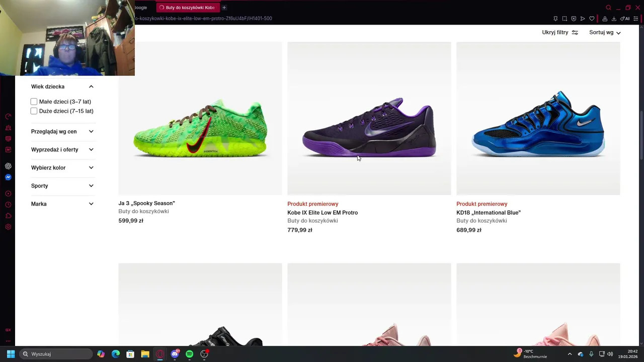Open the KD18 „International Blue” product link
This screenshot has width=644, height=362.
click(489, 213)
